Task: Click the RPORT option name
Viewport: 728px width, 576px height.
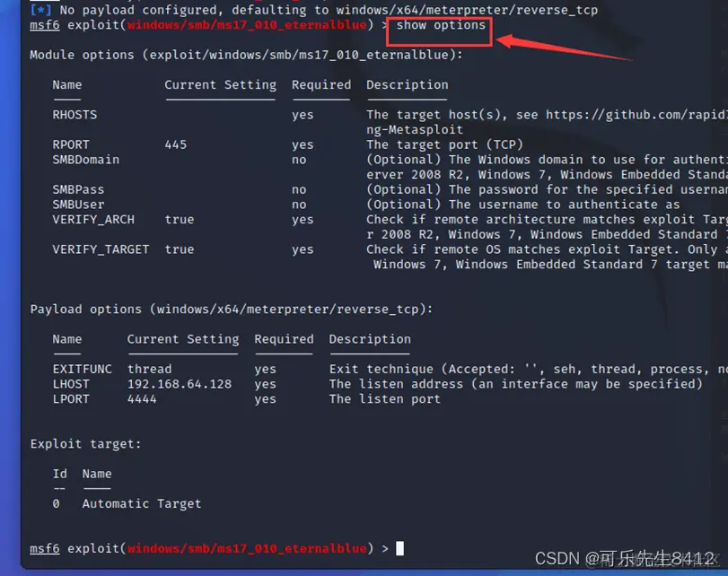Action: pos(71,144)
